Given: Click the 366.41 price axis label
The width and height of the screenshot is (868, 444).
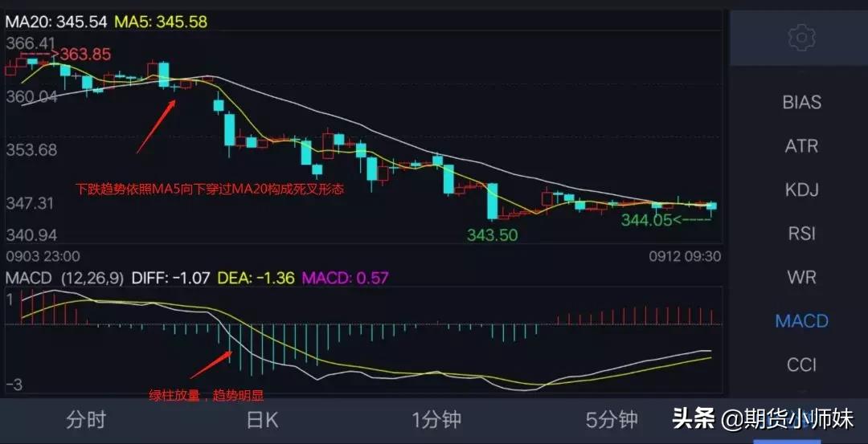Looking at the screenshot, I should (31, 43).
